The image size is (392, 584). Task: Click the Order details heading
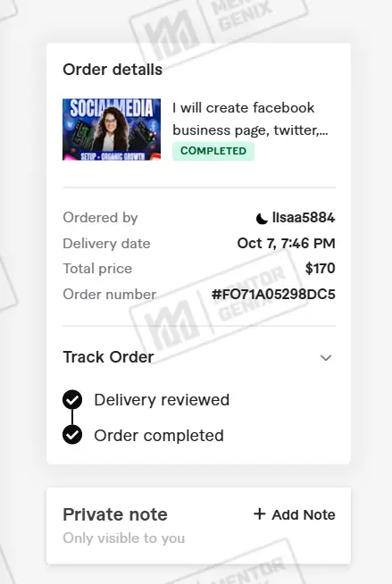point(113,70)
